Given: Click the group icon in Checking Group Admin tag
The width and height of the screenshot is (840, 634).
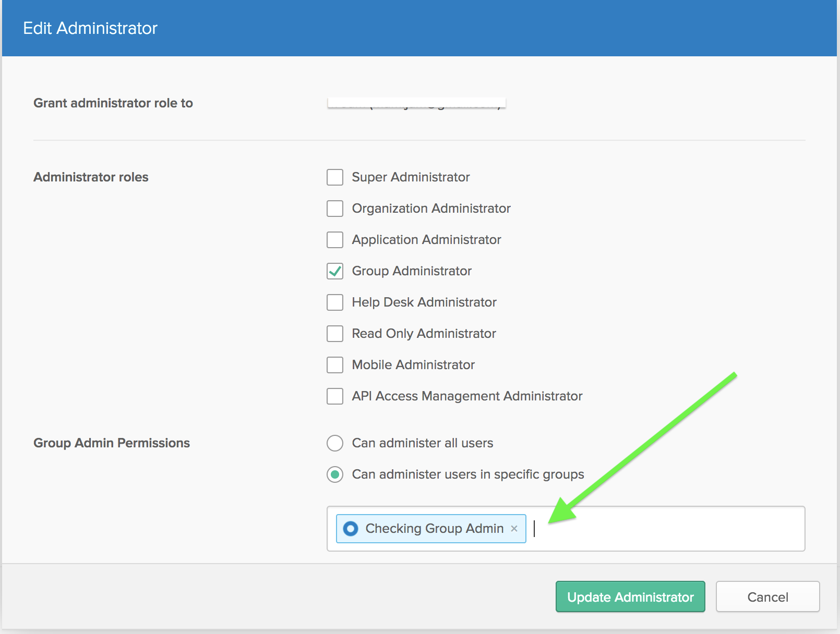Looking at the screenshot, I should click(x=351, y=529).
